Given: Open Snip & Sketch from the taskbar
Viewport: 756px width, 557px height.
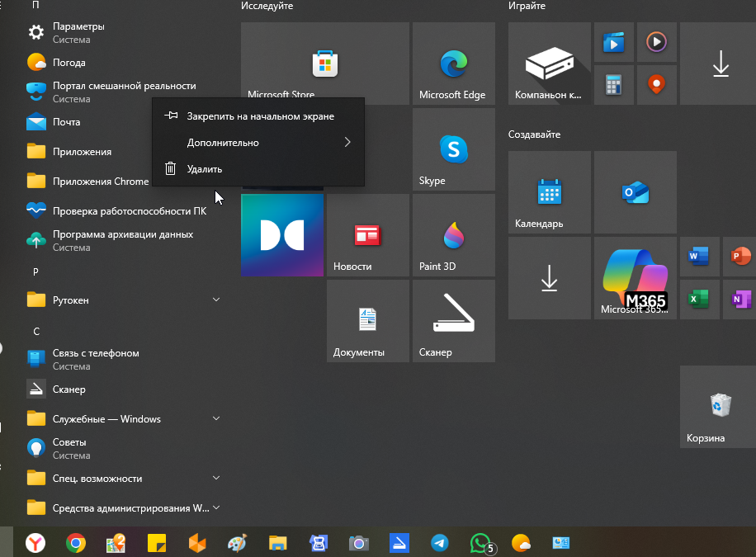Looking at the screenshot, I should (x=319, y=543).
